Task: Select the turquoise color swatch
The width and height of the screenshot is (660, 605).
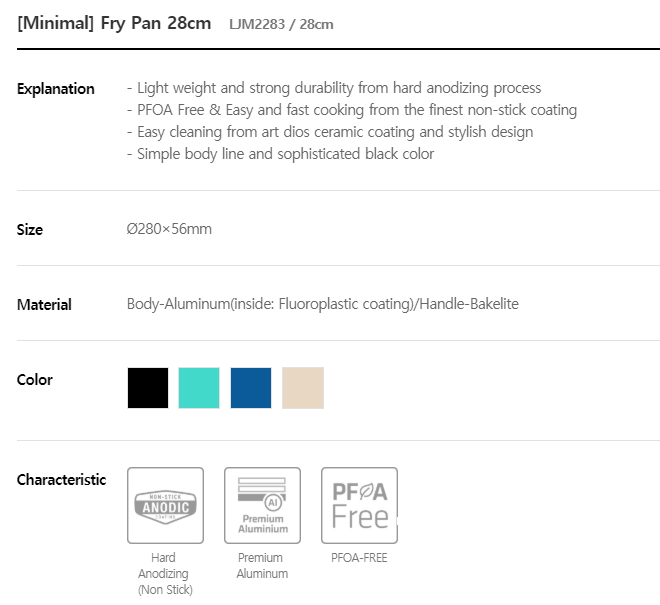Action: coord(199,388)
